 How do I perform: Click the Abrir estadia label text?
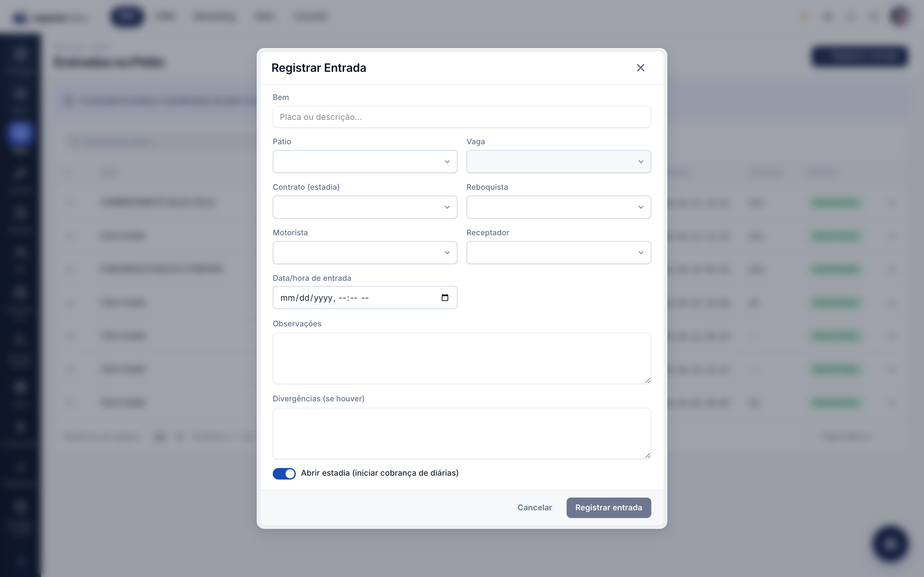click(380, 473)
